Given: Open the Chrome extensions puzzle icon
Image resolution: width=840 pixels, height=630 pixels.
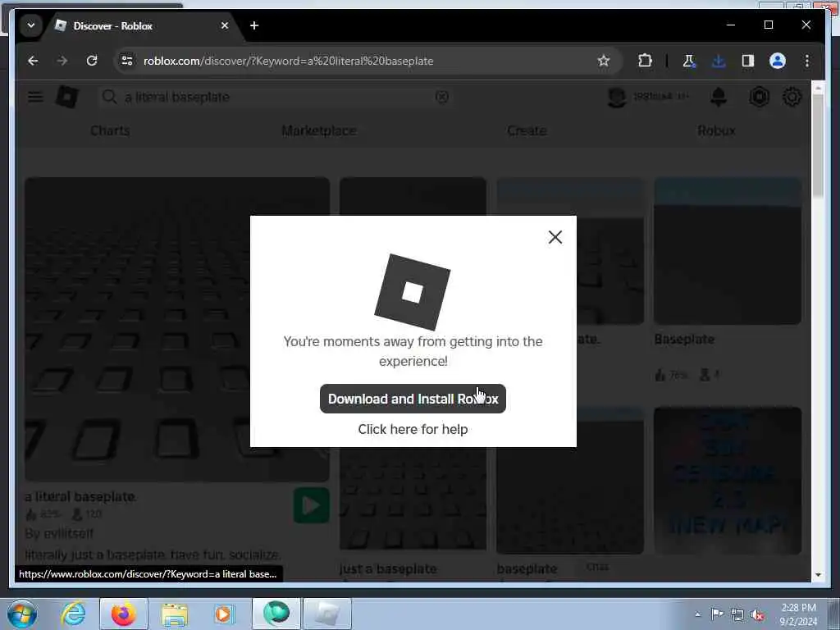Looking at the screenshot, I should 645,61.
